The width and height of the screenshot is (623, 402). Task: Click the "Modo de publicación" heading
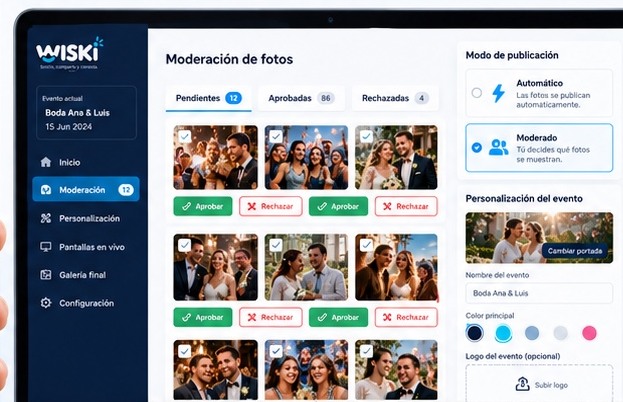coord(512,55)
